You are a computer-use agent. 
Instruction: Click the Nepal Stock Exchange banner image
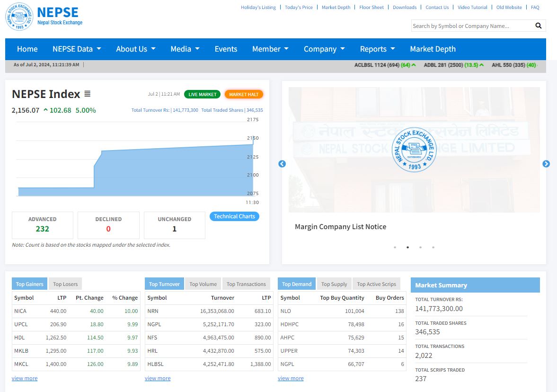tap(414, 150)
